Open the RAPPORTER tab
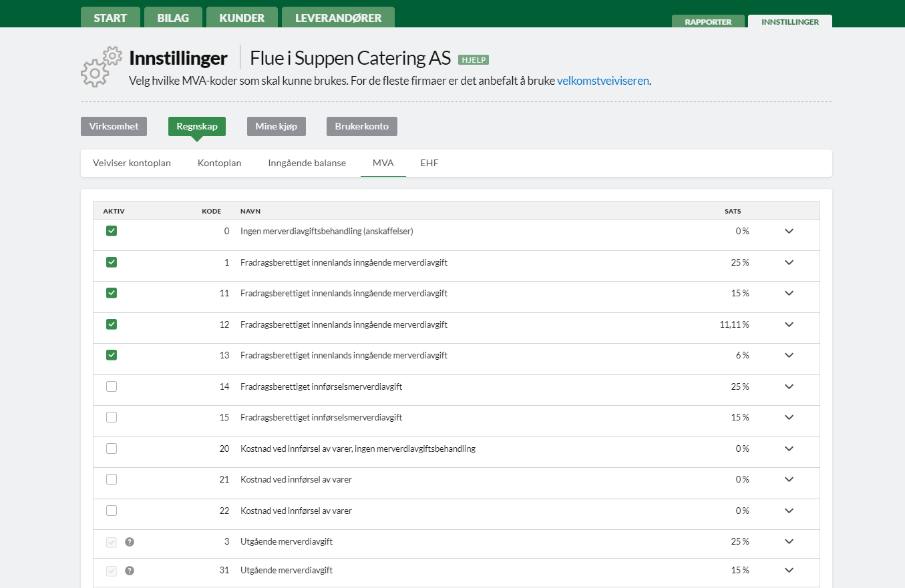The width and height of the screenshot is (905, 588). 708,21
